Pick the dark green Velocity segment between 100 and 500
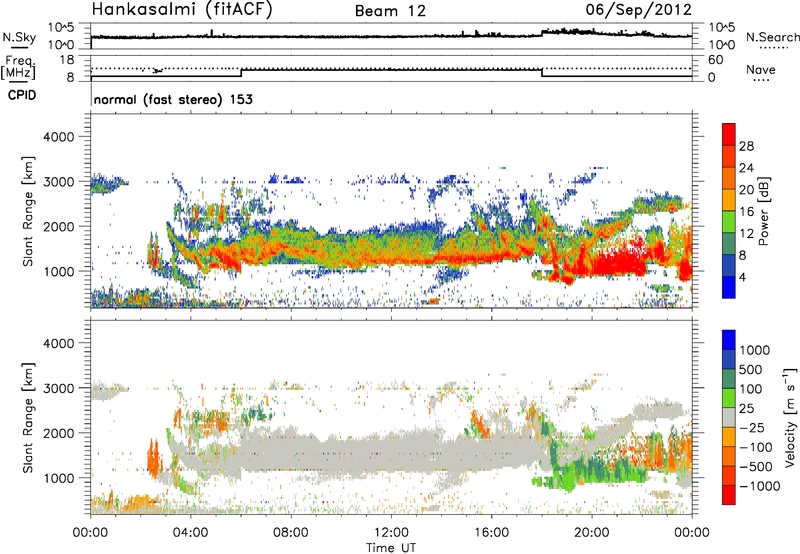Image resolution: width=800 pixels, height=554 pixels. [x=729, y=379]
